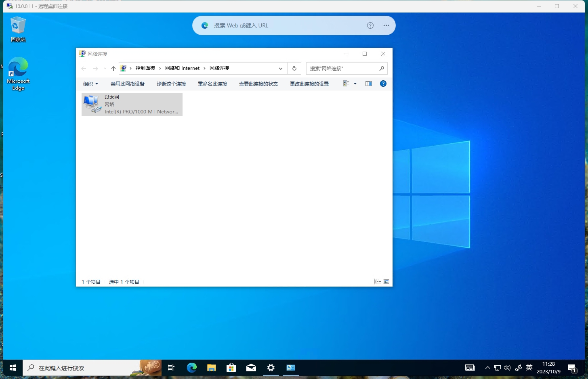Switch input language via the 英 indicator

coord(529,368)
